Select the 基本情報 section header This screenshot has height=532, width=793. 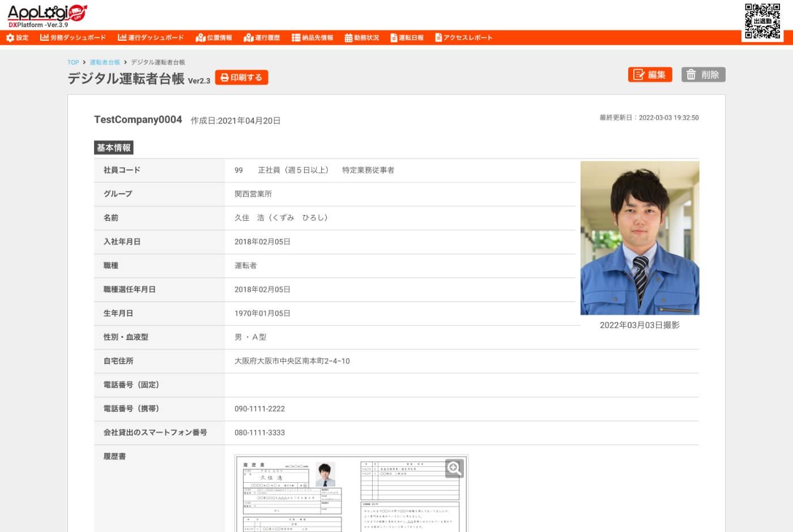[x=114, y=148]
